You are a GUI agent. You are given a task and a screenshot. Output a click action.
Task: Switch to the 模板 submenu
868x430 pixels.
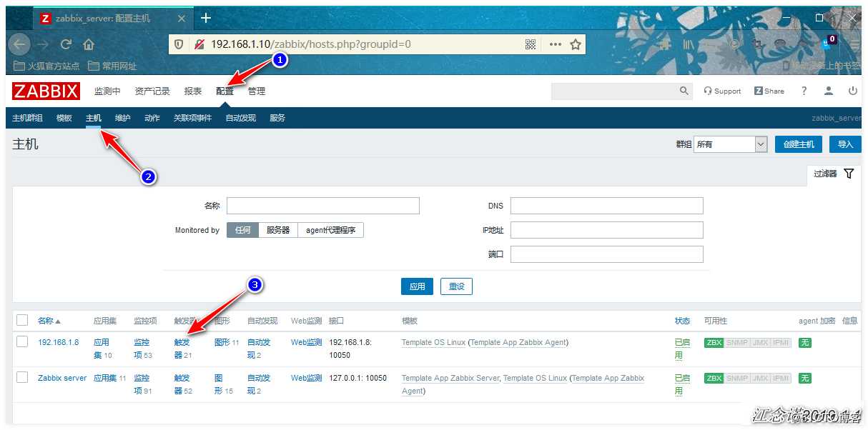(x=64, y=118)
